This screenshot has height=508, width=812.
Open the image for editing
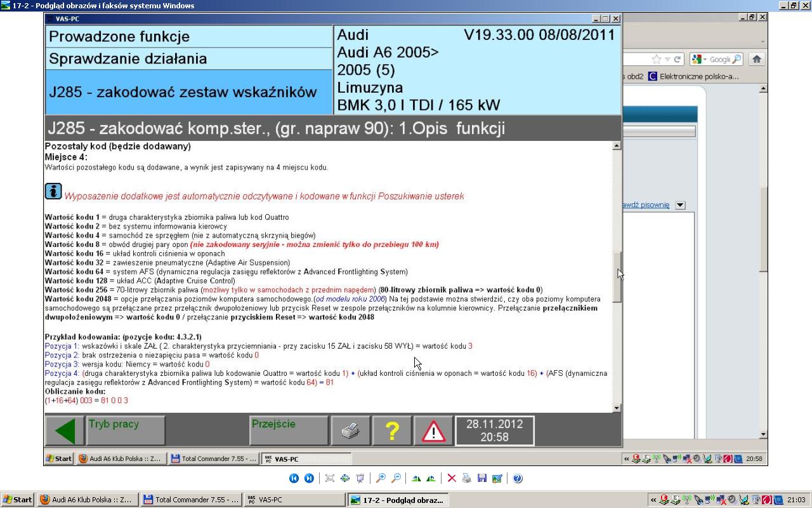click(497, 478)
